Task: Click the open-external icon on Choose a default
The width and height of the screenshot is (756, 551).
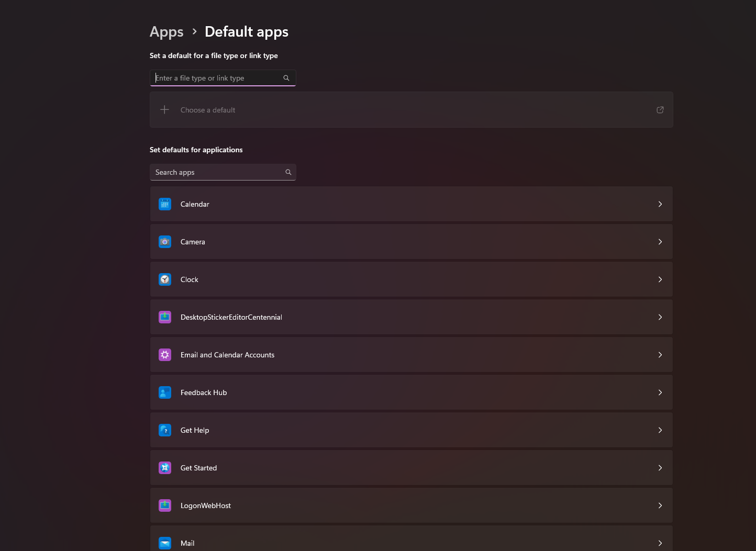Action: point(660,110)
